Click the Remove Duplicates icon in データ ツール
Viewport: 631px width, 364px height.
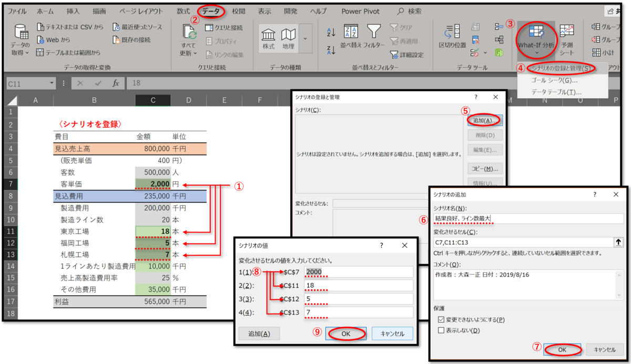tap(475, 39)
